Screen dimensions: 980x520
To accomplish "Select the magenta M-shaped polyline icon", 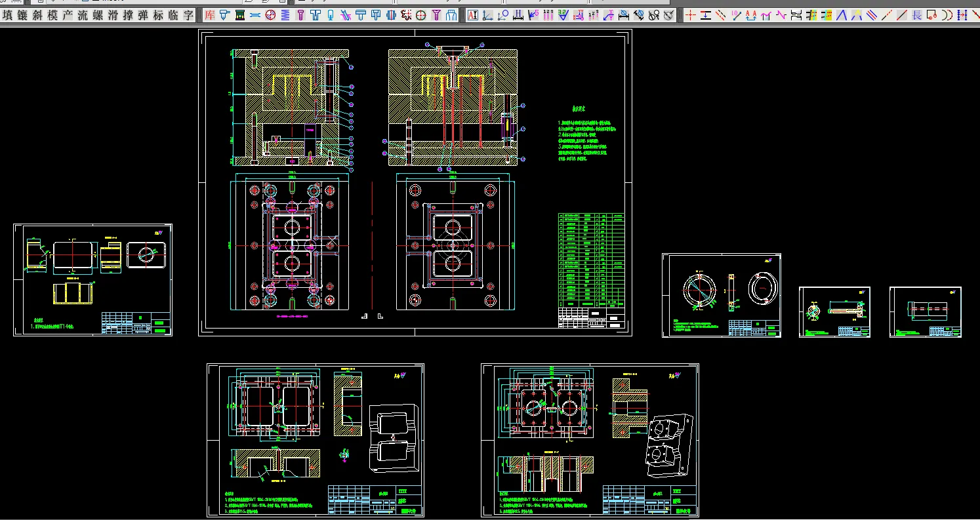I will (766, 15).
